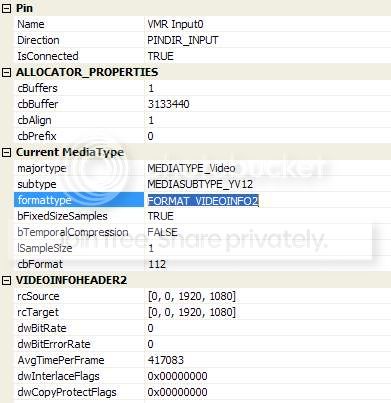Select the cbAlign property label
This screenshot has width=391, height=403.
click(x=34, y=120)
